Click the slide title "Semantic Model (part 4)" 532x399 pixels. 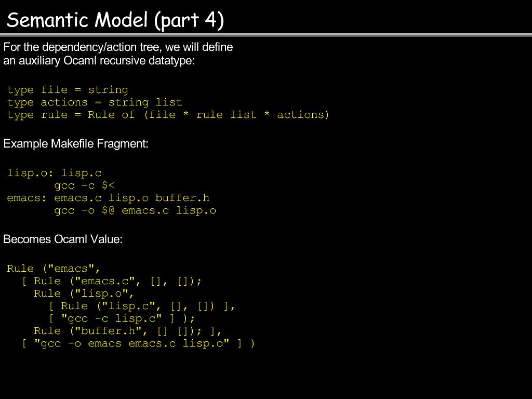(115, 20)
